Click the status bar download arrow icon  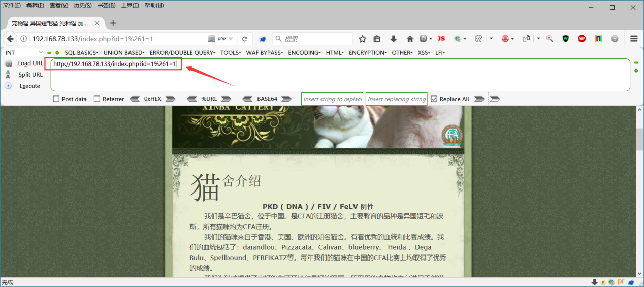click(594, 282)
